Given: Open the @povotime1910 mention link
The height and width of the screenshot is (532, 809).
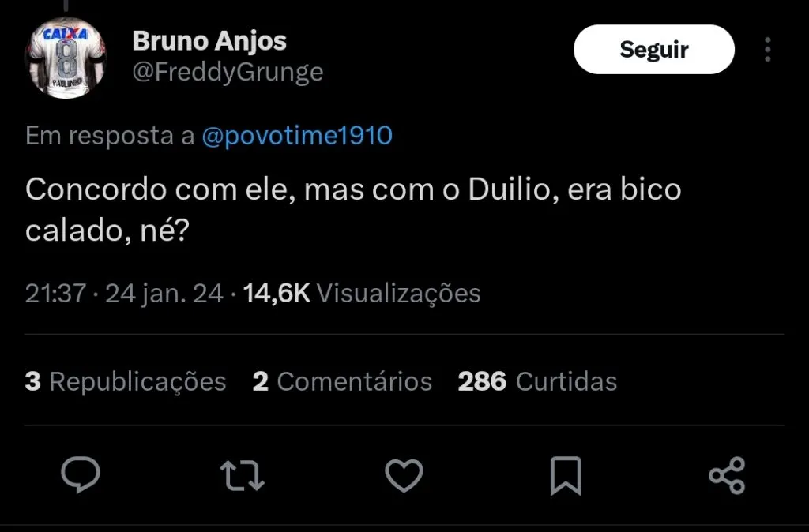Looking at the screenshot, I should pos(297,136).
